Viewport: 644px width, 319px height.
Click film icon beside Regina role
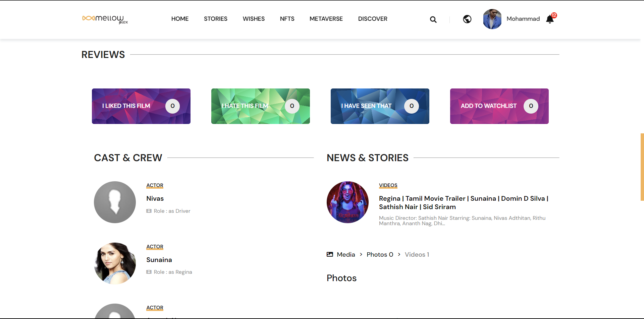tap(149, 272)
